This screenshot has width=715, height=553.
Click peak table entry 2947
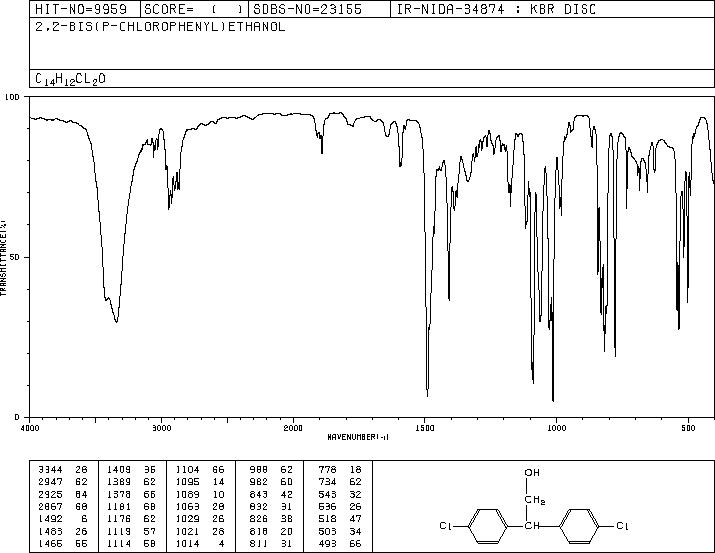(51, 482)
